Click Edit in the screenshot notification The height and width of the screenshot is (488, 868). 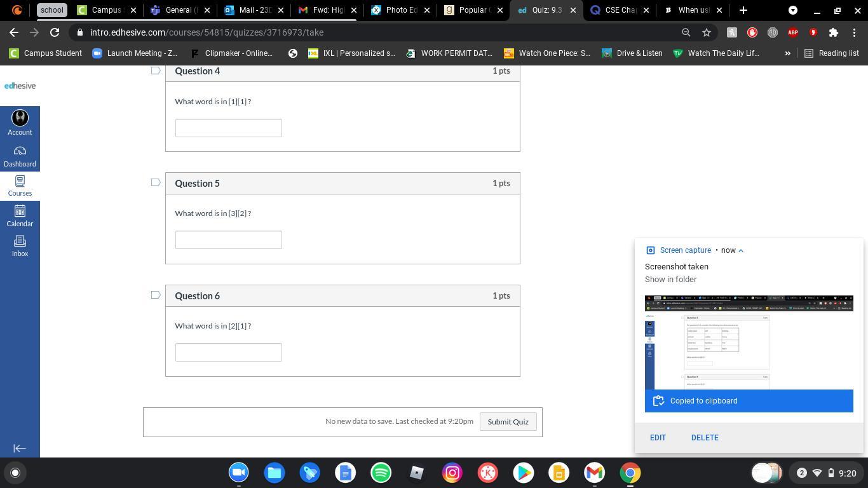pos(658,438)
